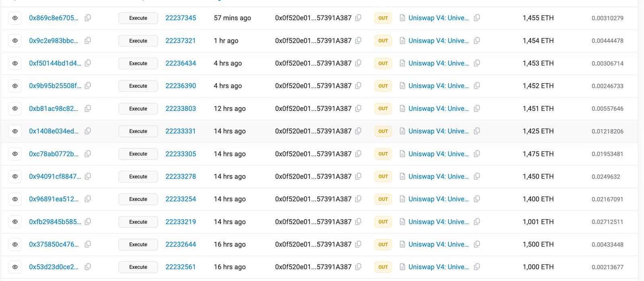Open Uniswap V4 contract in 1,000 ETH row
The image size is (644, 281).
pos(438,267)
